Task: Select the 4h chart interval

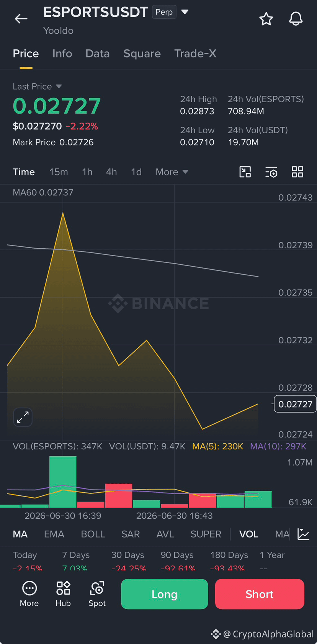Action: (111, 172)
